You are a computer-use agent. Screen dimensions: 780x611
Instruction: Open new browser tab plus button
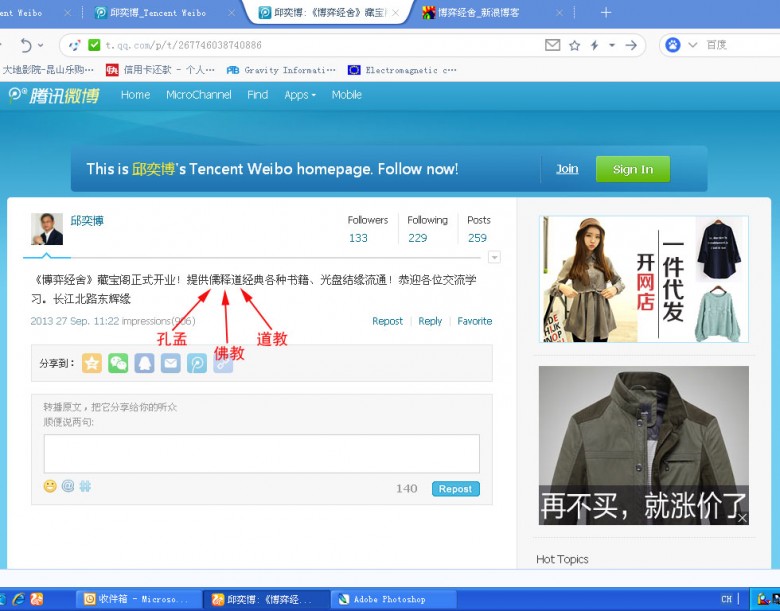point(606,12)
